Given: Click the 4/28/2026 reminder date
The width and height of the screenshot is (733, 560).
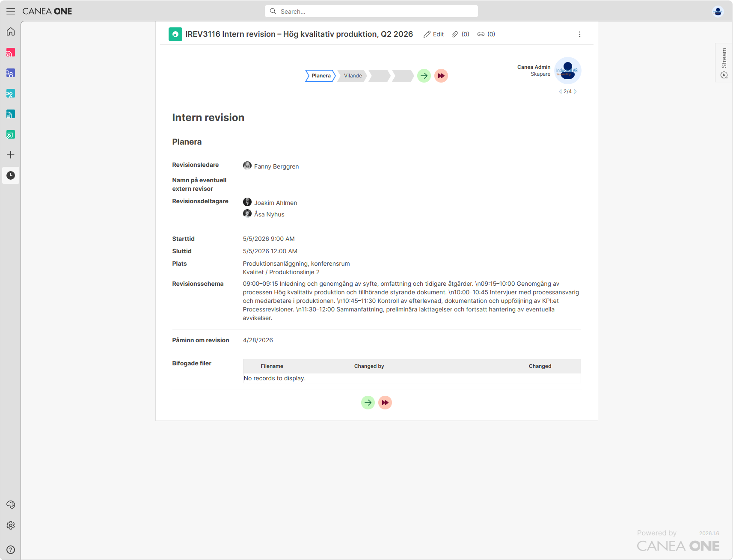Looking at the screenshot, I should [x=258, y=340].
